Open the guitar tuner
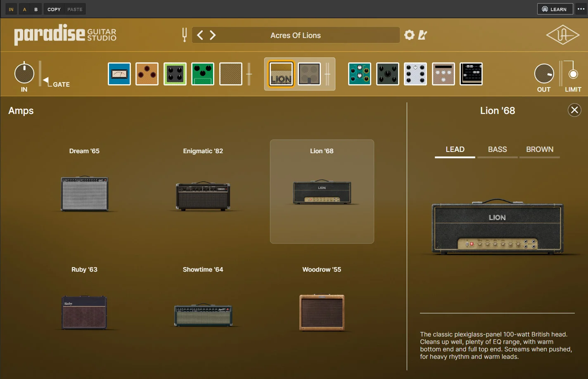This screenshot has height=379, width=588. [185, 35]
